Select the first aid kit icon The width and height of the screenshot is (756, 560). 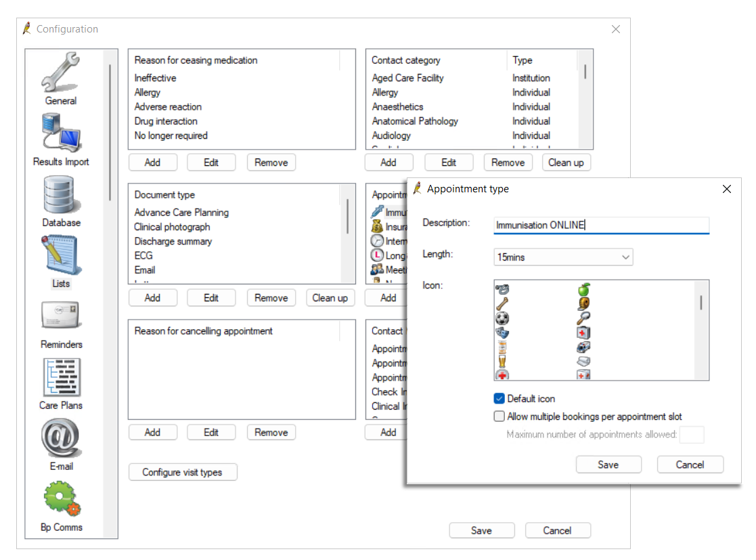click(x=583, y=332)
